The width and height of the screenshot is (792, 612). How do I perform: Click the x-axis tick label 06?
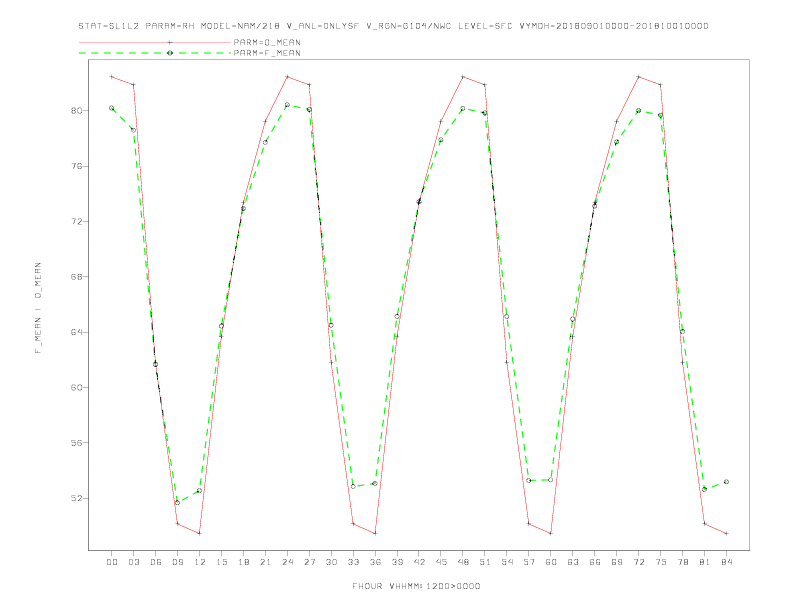[156, 562]
